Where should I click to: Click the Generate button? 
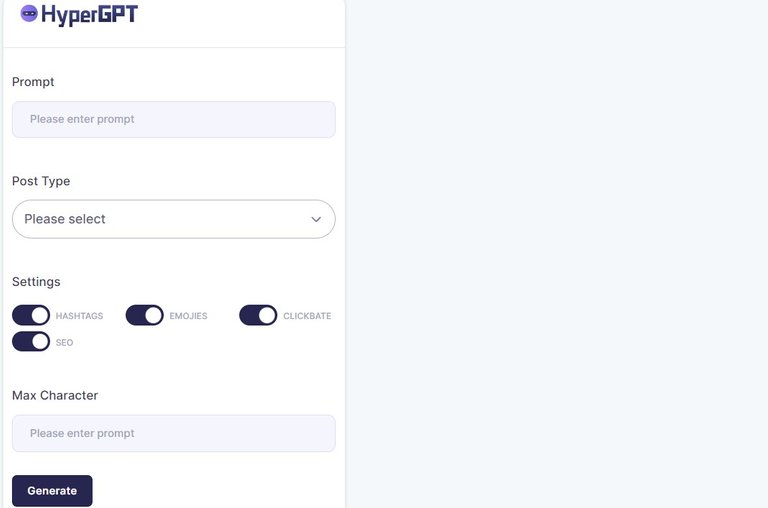point(52,491)
